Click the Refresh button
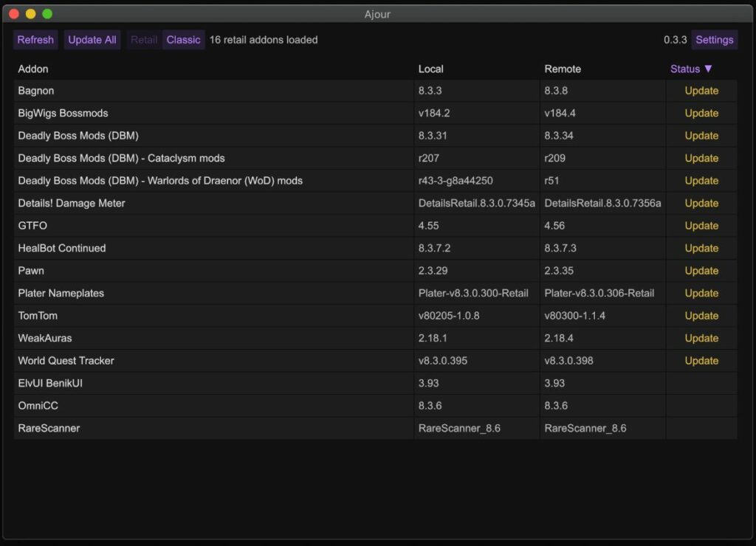Viewport: 756px width, 546px height. point(35,40)
